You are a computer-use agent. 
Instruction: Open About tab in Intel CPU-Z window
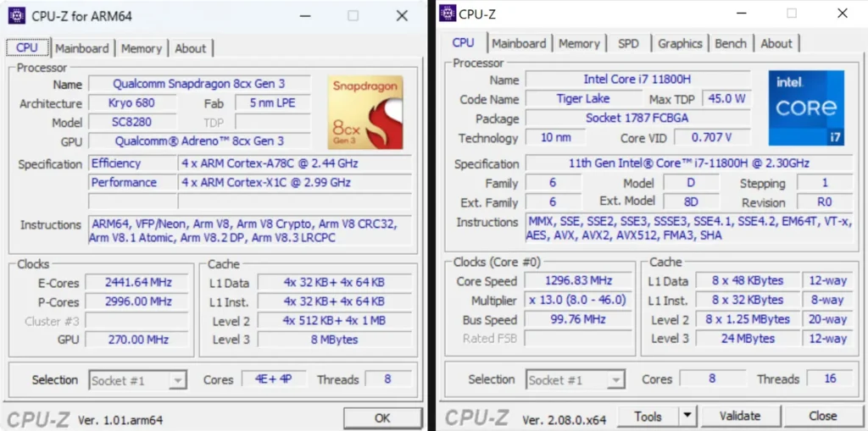[x=776, y=43]
